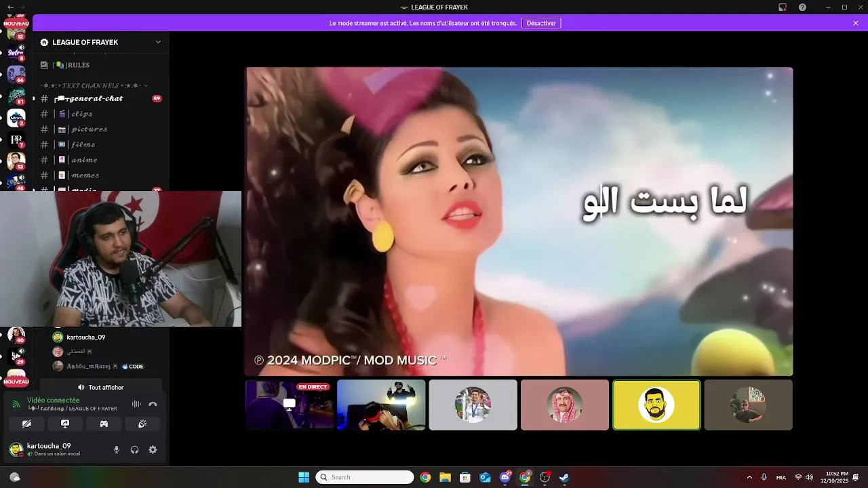Open the films channel
The height and width of the screenshot is (488, 868).
[101, 144]
